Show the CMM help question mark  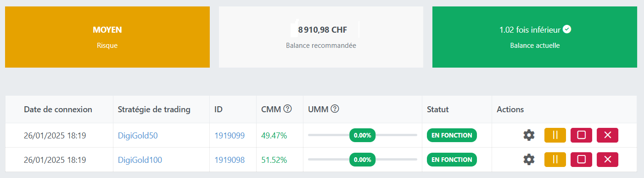tap(288, 109)
